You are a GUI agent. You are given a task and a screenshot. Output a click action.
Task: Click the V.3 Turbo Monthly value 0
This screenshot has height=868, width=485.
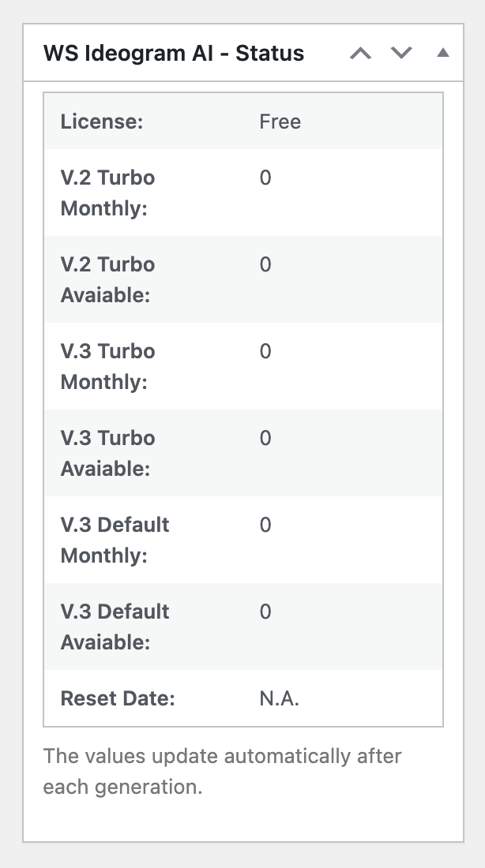(265, 351)
